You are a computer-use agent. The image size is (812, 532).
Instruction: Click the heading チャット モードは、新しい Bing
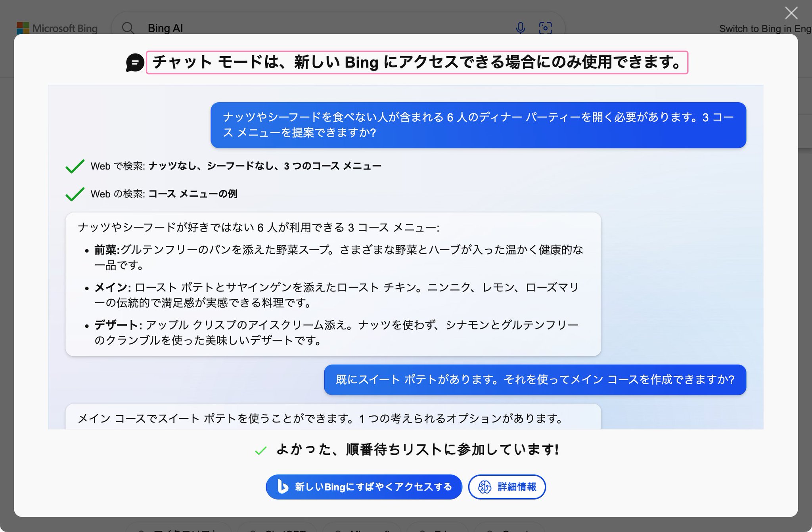tap(417, 62)
